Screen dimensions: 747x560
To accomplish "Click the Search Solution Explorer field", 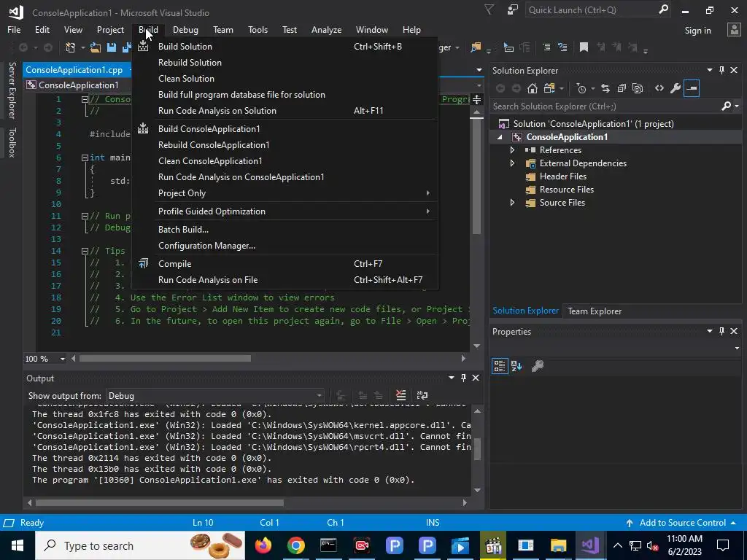I will click(x=605, y=106).
